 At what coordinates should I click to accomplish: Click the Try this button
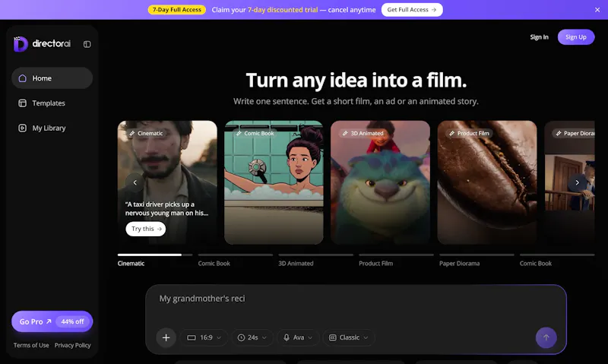click(146, 229)
